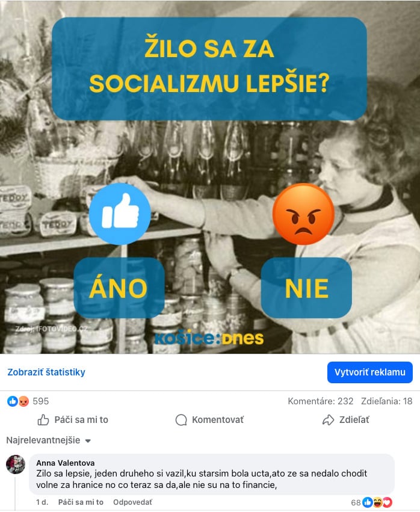The width and height of the screenshot is (420, 512).
Task: Click the heart reaction on Anna's comment
Action: tap(388, 502)
